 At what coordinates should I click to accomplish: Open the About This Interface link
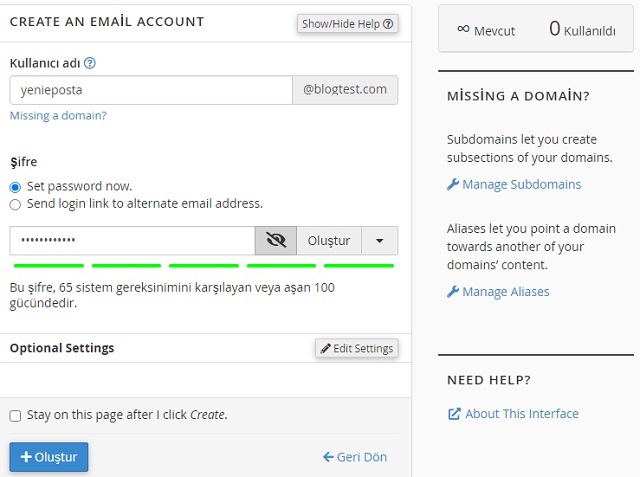[513, 414]
